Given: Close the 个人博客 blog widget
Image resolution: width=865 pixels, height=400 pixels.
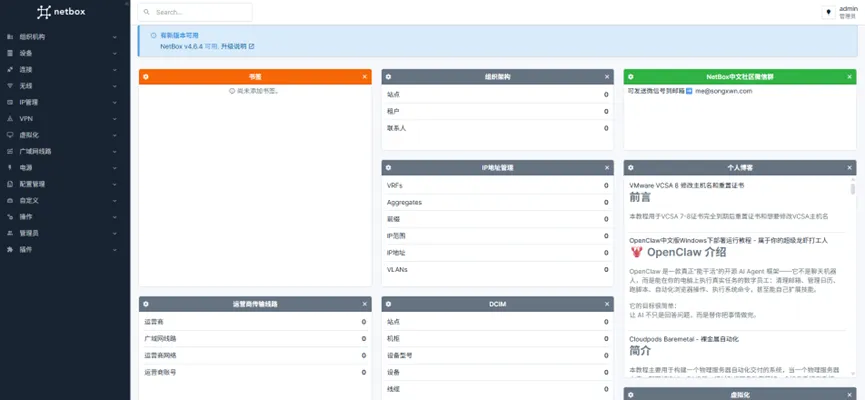Looking at the screenshot, I should (x=850, y=168).
